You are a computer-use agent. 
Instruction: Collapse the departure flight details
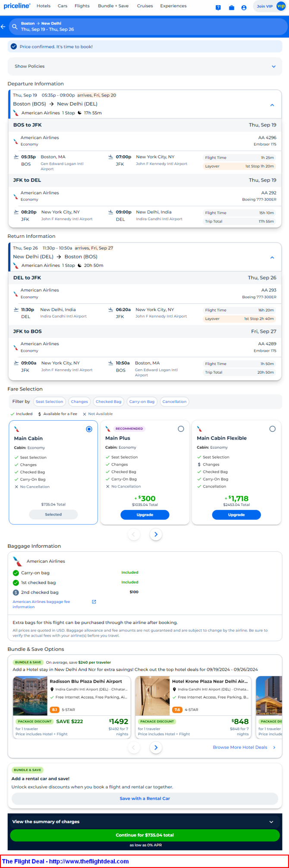(x=272, y=105)
